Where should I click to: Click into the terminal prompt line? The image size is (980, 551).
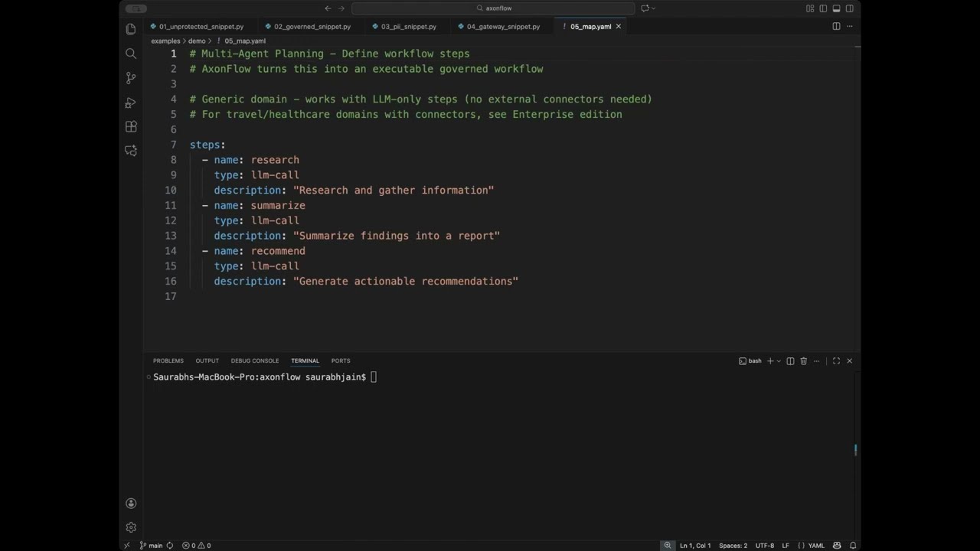coord(264,377)
